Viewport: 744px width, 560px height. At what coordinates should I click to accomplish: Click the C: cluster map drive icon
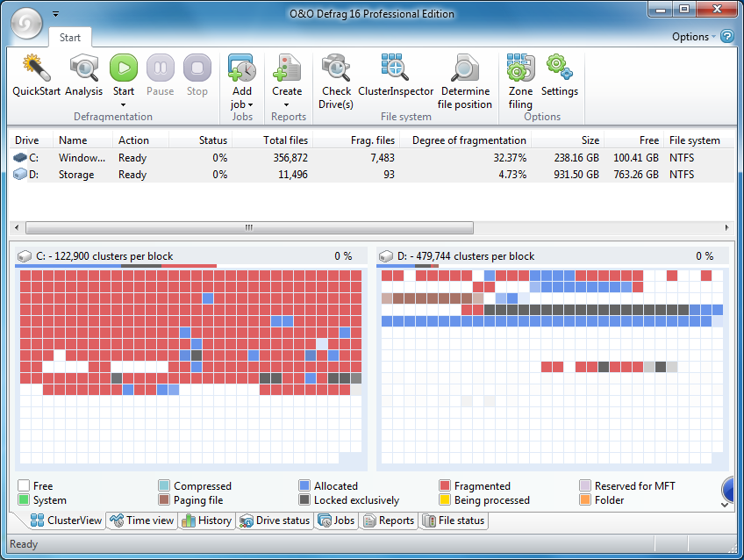point(25,256)
